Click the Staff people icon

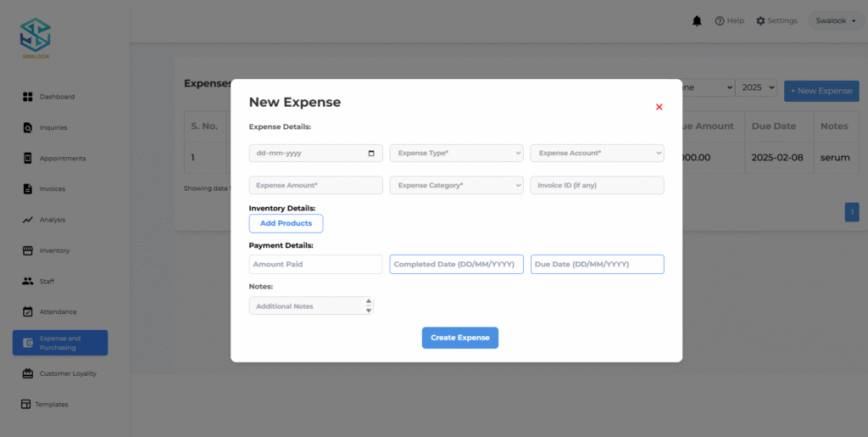[28, 281]
